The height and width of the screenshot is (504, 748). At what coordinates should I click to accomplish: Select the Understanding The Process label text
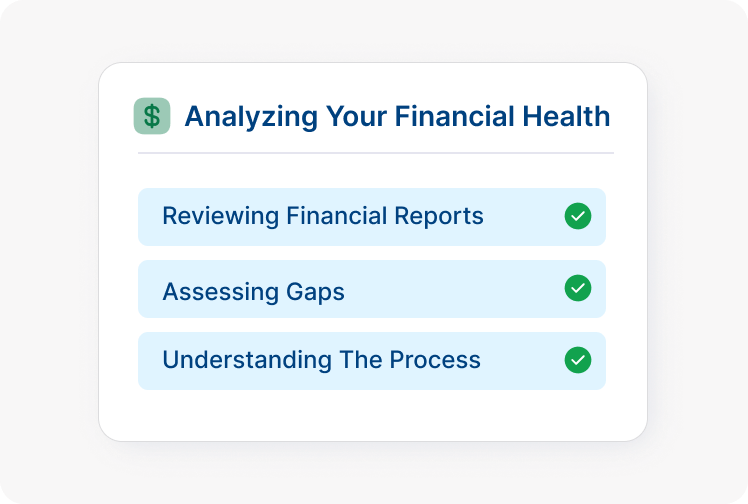tap(321, 360)
